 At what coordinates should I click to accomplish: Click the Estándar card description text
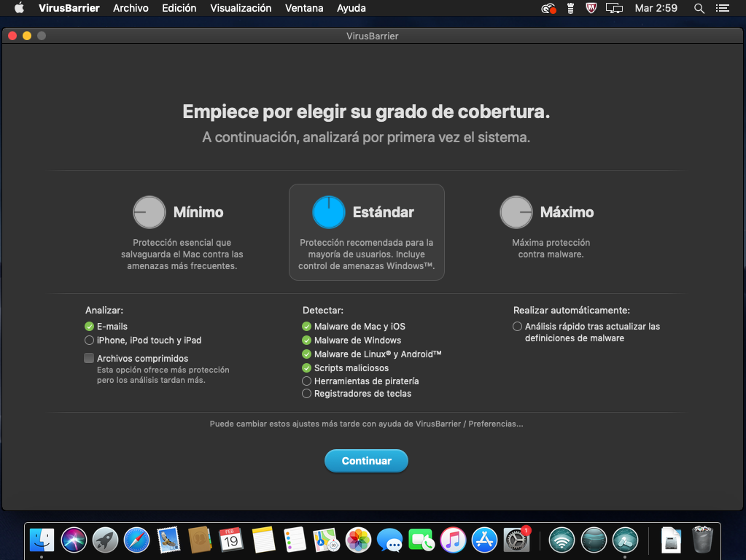tap(366, 254)
